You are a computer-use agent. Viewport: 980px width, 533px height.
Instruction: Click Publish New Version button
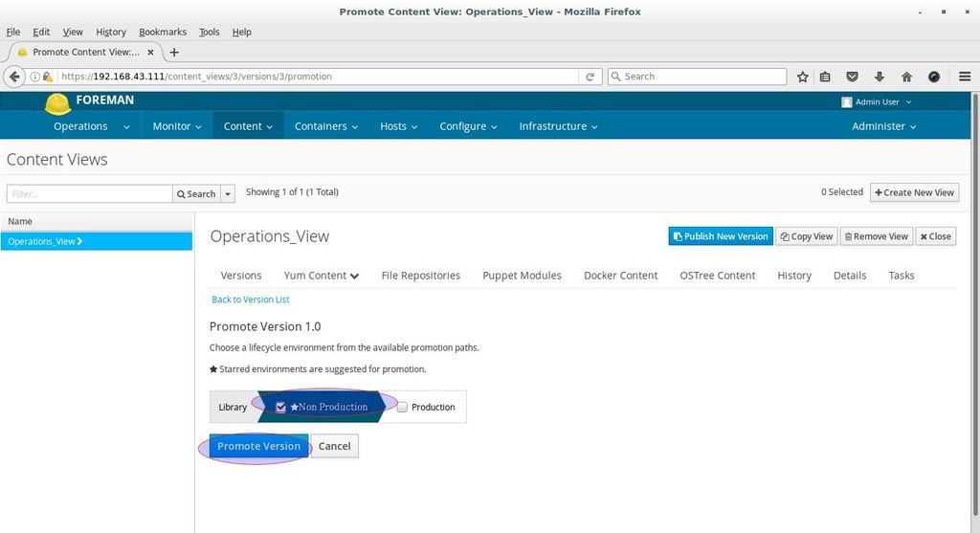pos(721,236)
